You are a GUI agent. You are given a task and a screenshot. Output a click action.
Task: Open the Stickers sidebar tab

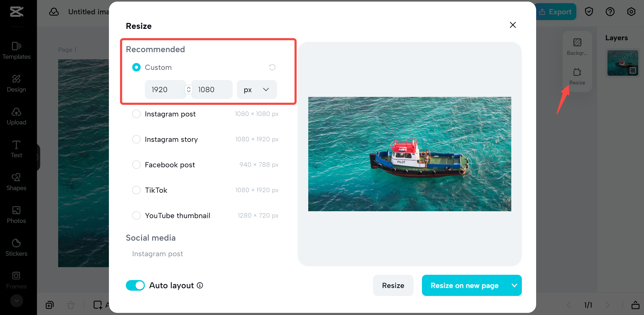16,247
